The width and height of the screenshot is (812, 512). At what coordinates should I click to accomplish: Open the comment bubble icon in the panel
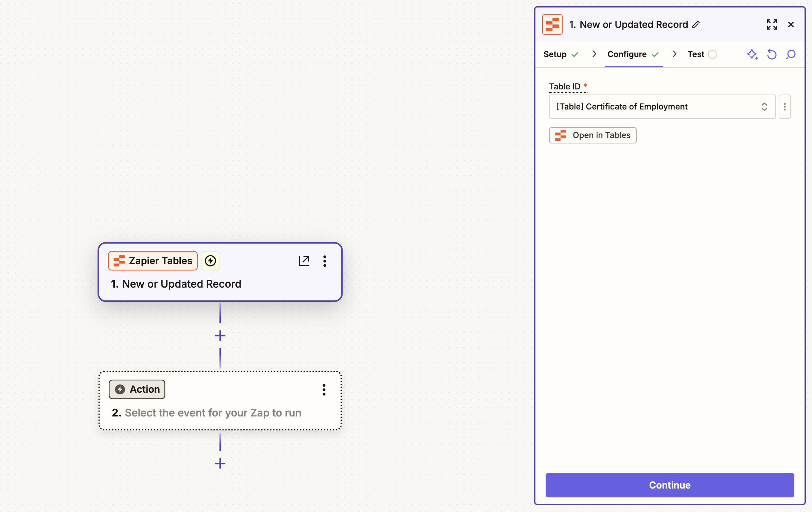[x=791, y=54]
